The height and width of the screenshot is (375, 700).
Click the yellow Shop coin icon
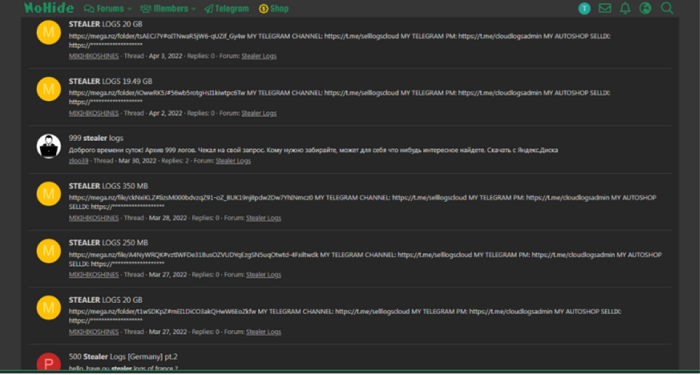click(x=263, y=8)
